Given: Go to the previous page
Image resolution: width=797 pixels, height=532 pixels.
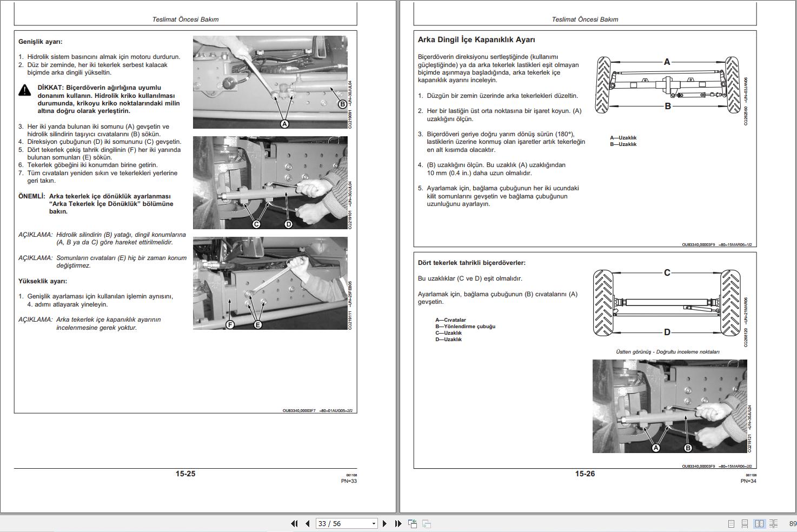Looking at the screenshot, I should [x=308, y=523].
